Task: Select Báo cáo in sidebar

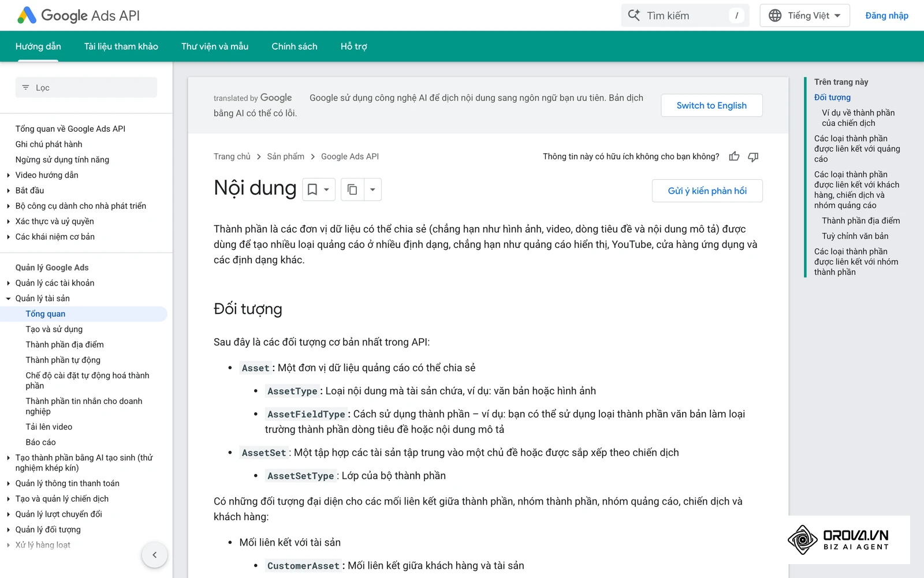Action: click(40, 442)
